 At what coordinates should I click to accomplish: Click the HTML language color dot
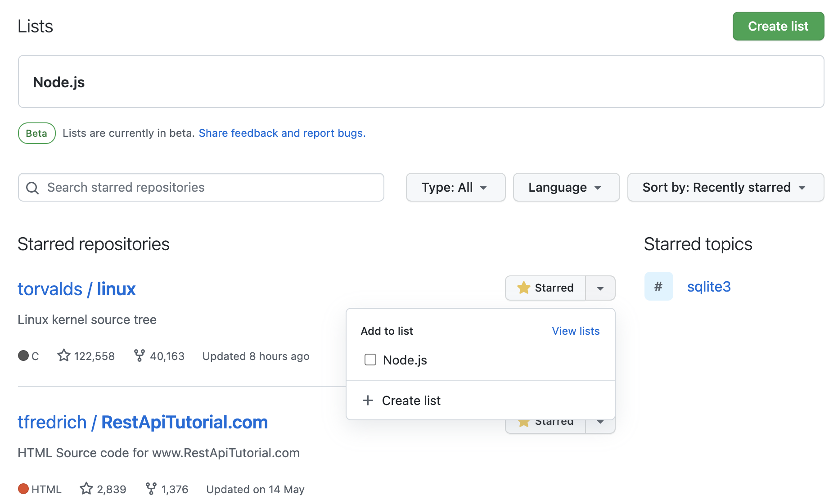tap(23, 489)
